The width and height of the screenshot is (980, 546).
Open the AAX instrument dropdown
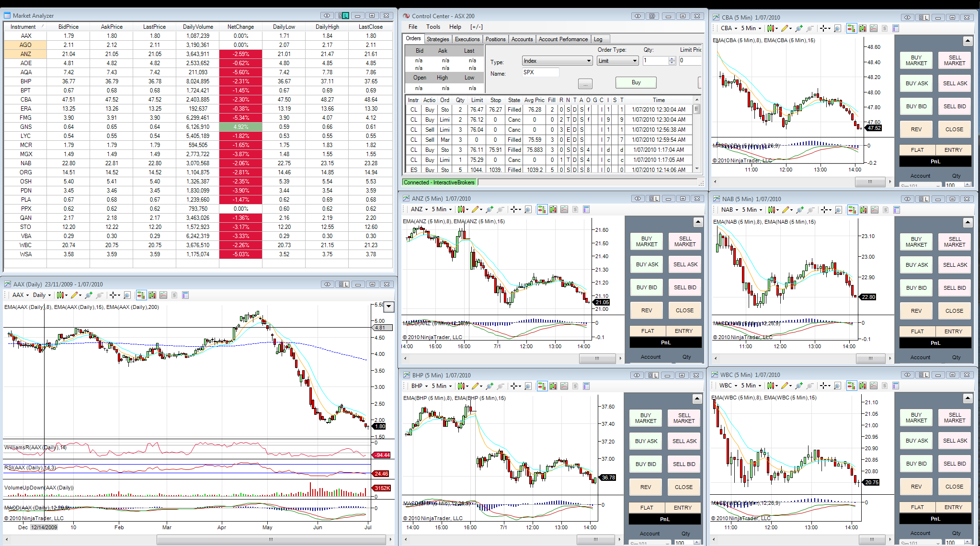click(21, 295)
